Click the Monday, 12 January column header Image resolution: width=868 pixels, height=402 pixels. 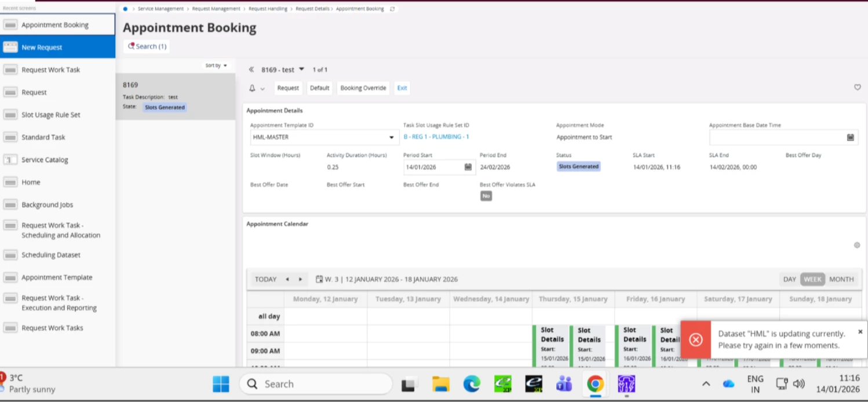[325, 299]
